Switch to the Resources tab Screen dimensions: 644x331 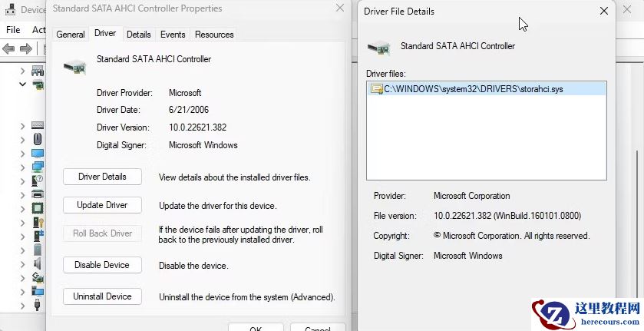click(x=214, y=35)
